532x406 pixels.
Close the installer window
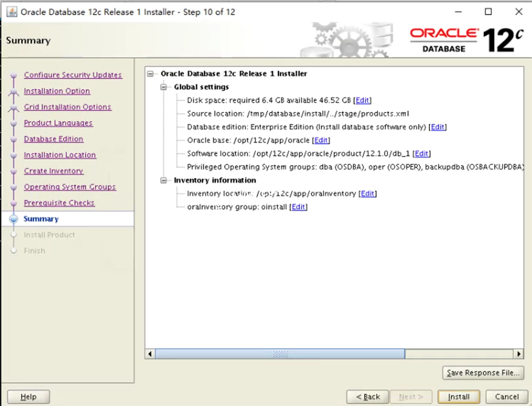pos(519,12)
